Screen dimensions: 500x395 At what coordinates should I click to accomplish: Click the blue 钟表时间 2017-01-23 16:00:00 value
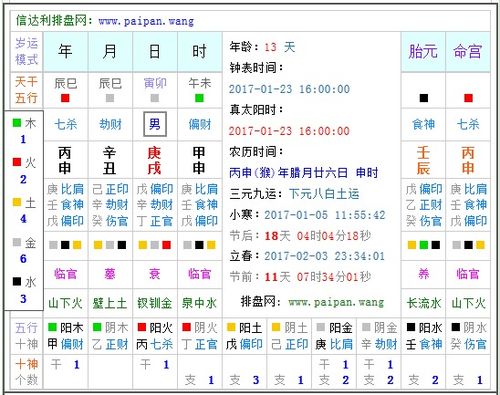(x=289, y=89)
